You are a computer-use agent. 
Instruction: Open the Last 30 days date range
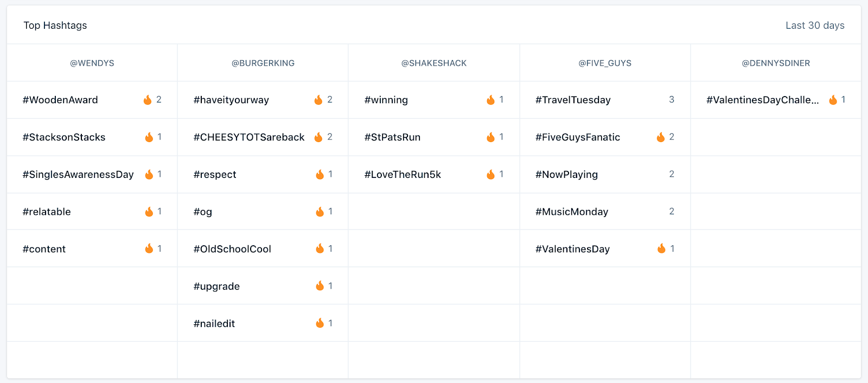click(815, 25)
